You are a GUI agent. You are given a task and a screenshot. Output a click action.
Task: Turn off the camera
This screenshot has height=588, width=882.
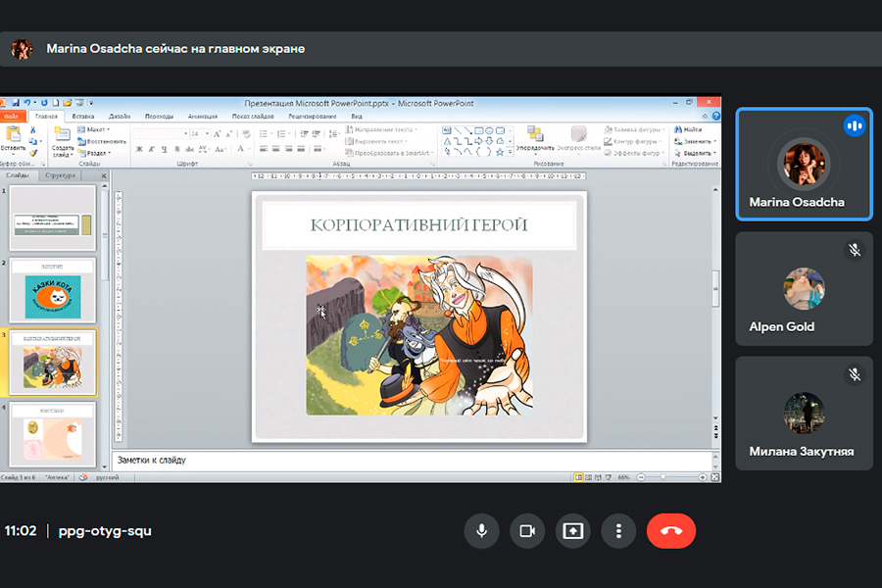[527, 530]
